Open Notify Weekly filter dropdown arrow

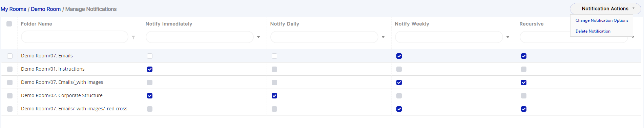(x=508, y=37)
